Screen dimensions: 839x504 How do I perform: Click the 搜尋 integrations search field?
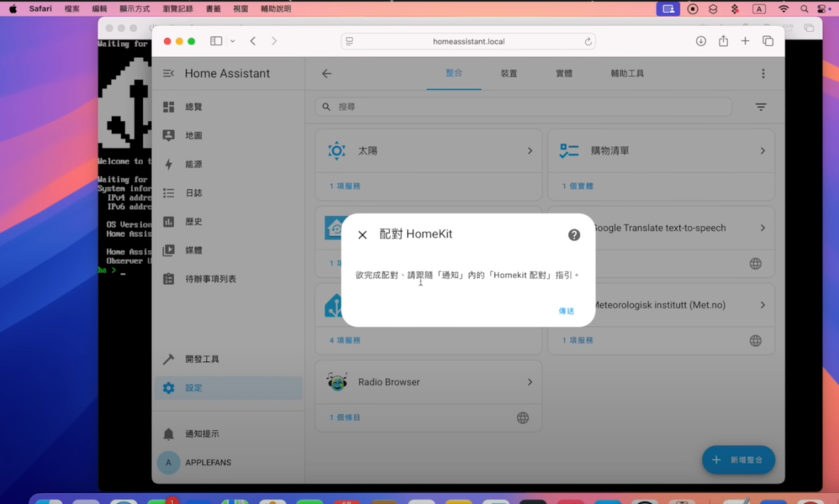[x=524, y=107]
